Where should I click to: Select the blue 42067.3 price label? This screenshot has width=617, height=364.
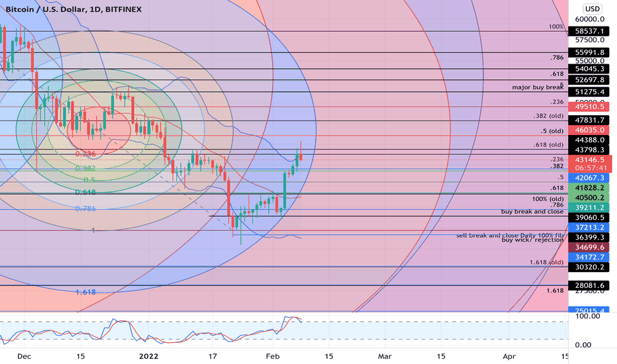click(x=589, y=178)
